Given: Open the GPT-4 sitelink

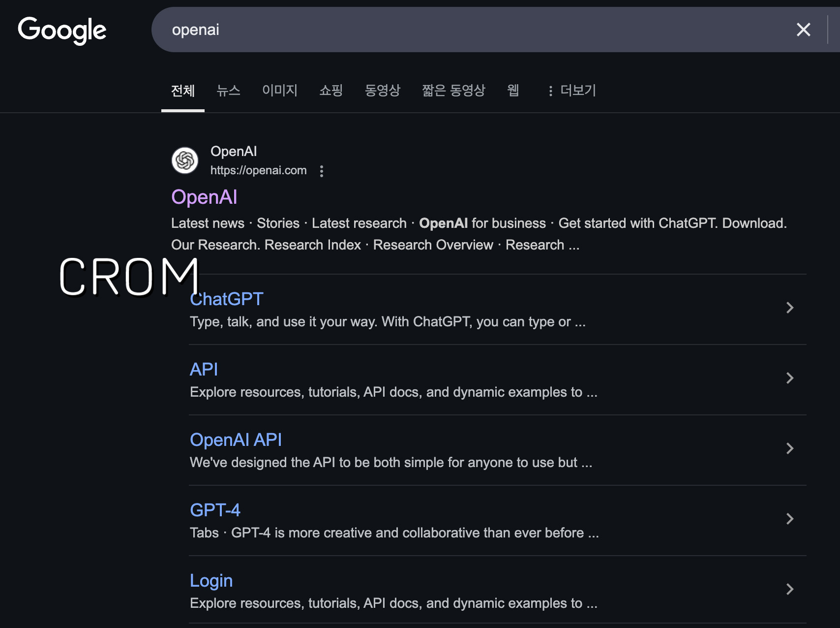Looking at the screenshot, I should tap(215, 510).
